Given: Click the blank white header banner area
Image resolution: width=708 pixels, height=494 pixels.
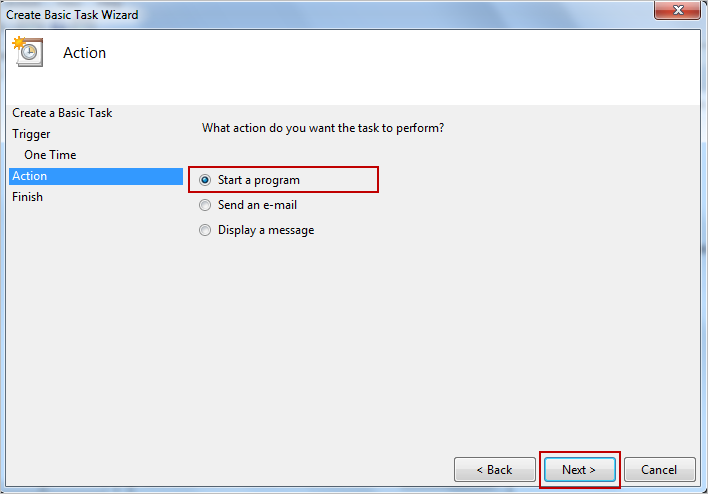Looking at the screenshot, I should 400,65.
